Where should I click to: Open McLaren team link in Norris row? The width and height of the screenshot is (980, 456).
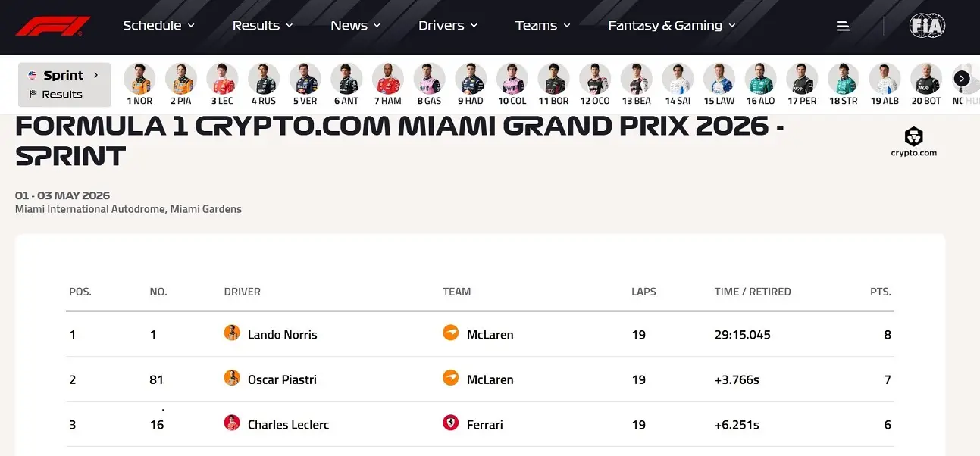point(490,335)
